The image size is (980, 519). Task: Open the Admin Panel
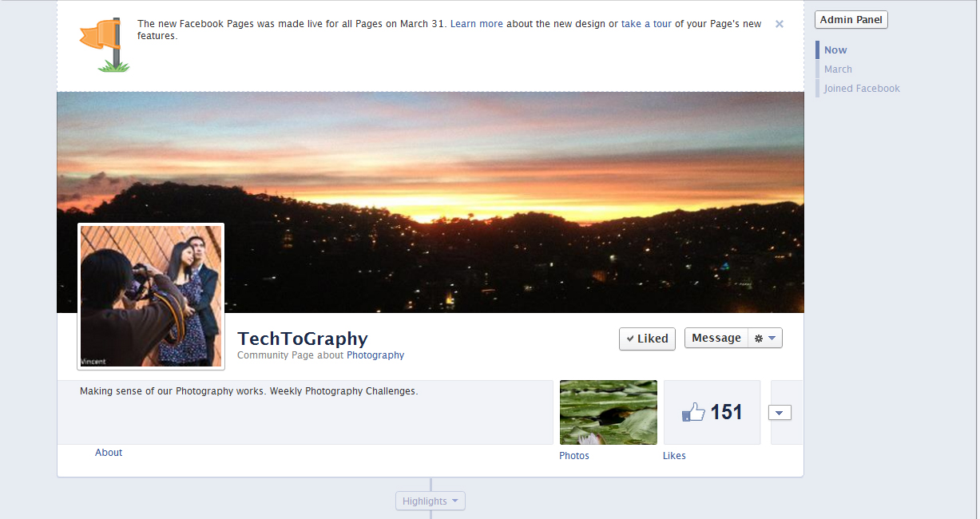850,19
